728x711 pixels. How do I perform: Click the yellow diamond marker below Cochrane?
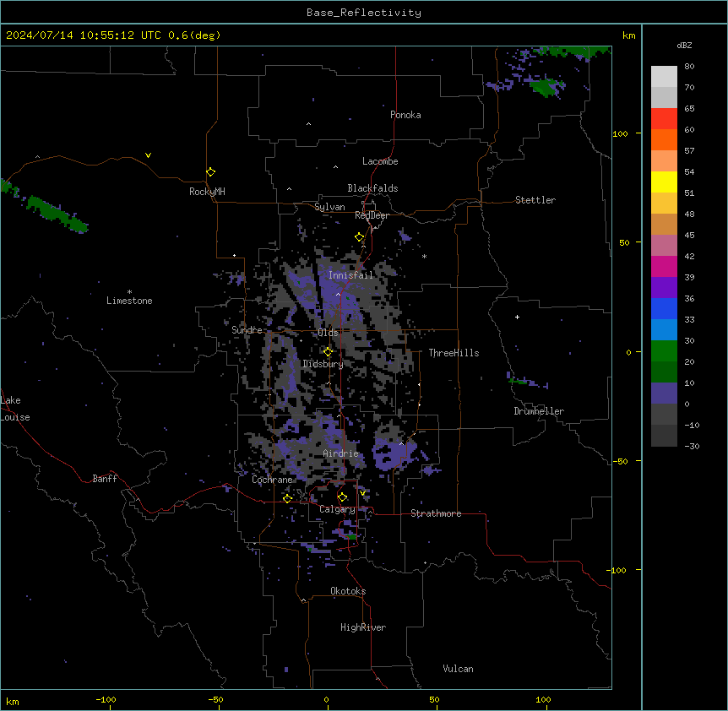(x=287, y=498)
